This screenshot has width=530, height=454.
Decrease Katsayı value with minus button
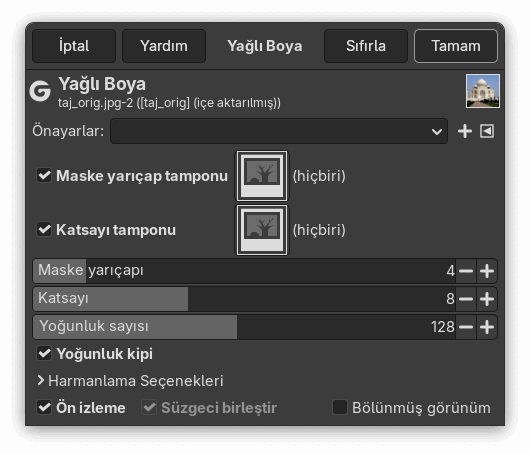click(x=466, y=299)
